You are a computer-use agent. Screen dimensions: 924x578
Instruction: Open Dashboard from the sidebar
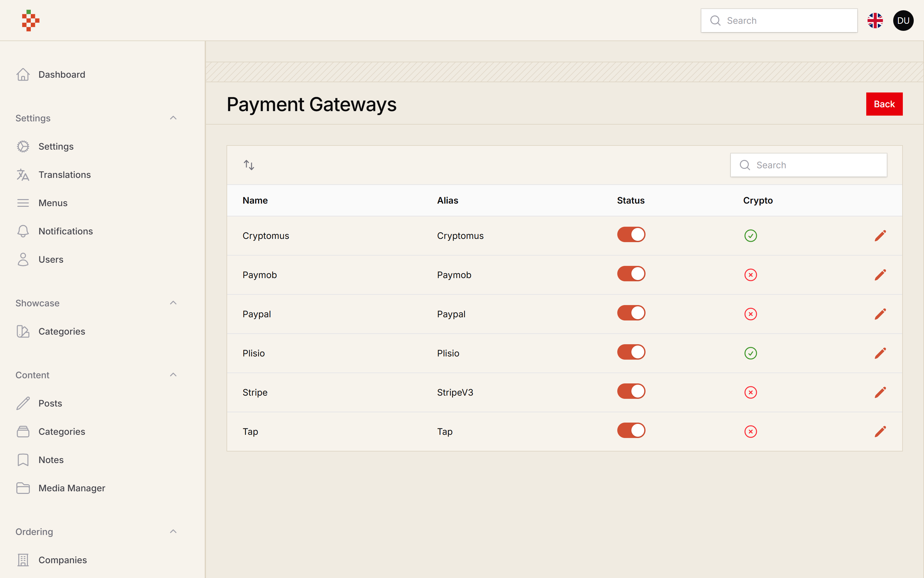pos(62,74)
